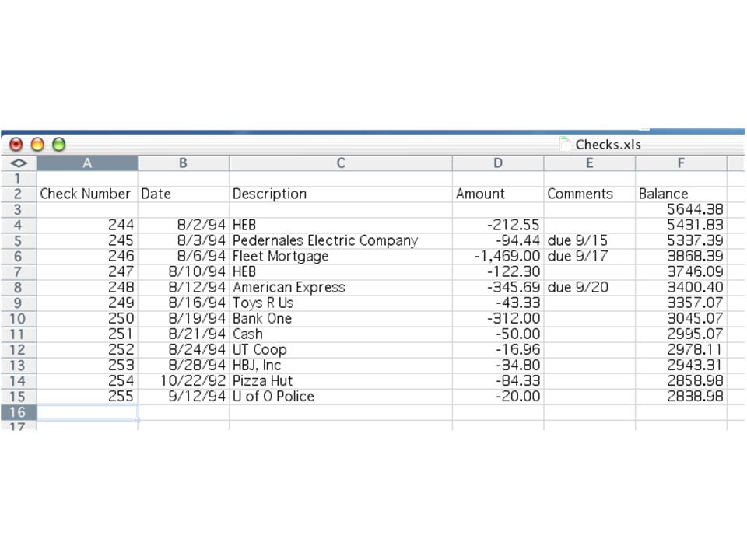Select final balance cell 2838.98
The width and height of the screenshot is (747, 560).
(681, 397)
